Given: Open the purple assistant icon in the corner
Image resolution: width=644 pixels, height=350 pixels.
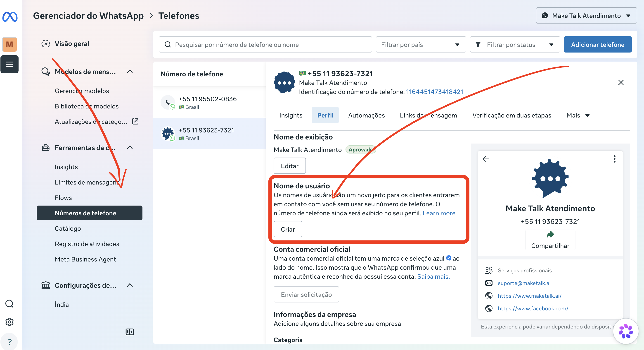Looking at the screenshot, I should point(626,331).
